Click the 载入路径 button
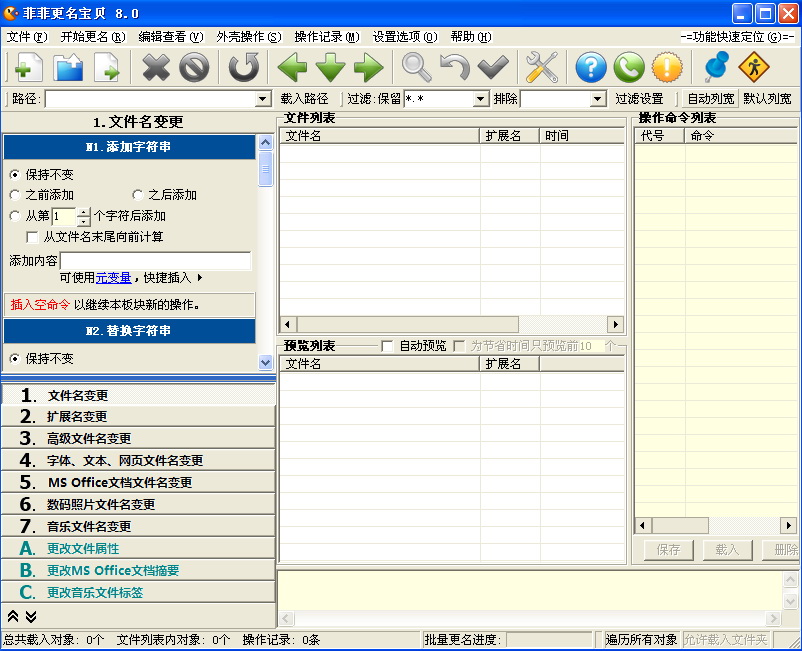This screenshot has width=802, height=651. tap(304, 99)
